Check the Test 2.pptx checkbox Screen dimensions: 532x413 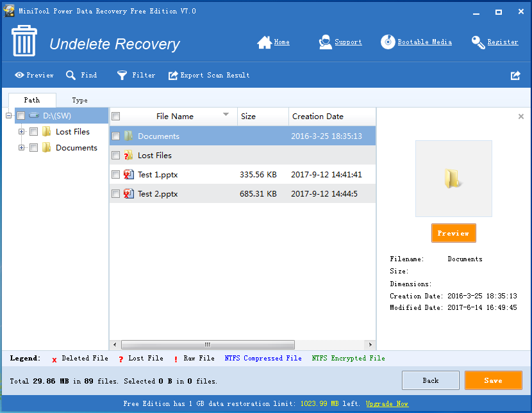click(116, 194)
